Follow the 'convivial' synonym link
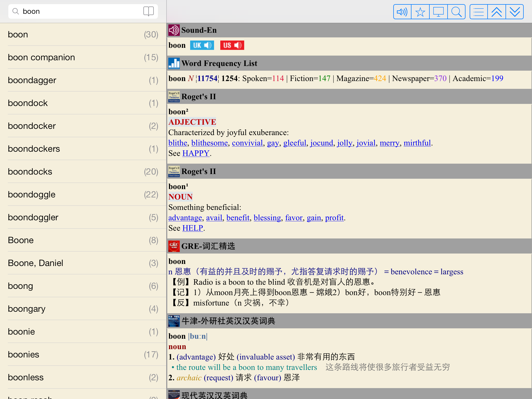Screen dimensions: 532x399 click(x=247, y=143)
